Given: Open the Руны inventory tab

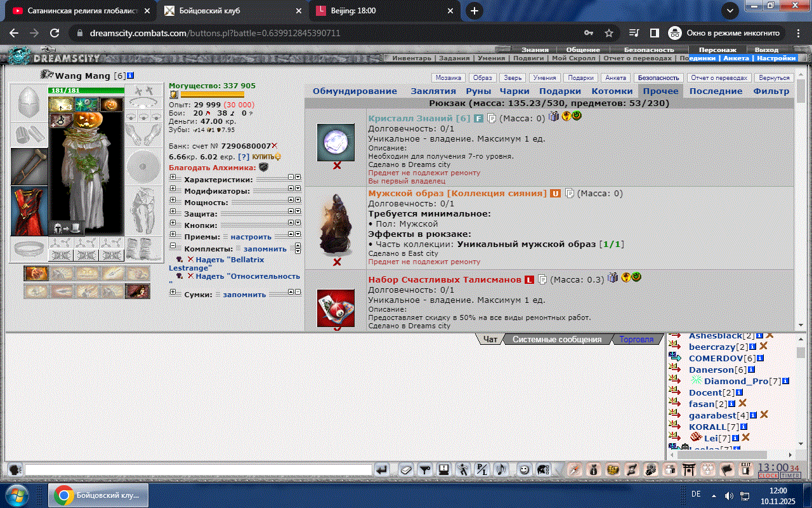Looking at the screenshot, I should point(478,91).
